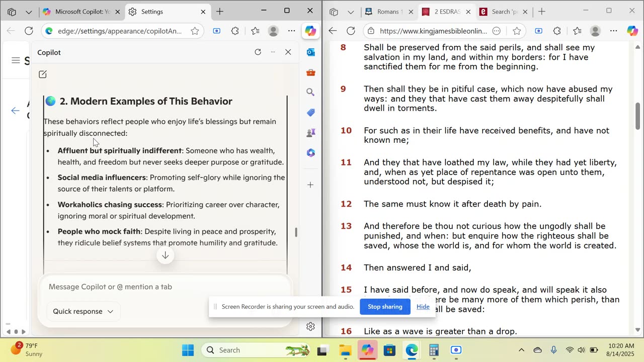Open the Games chess-piece sidebar icon
The width and height of the screenshot is (644, 362).
click(310, 133)
